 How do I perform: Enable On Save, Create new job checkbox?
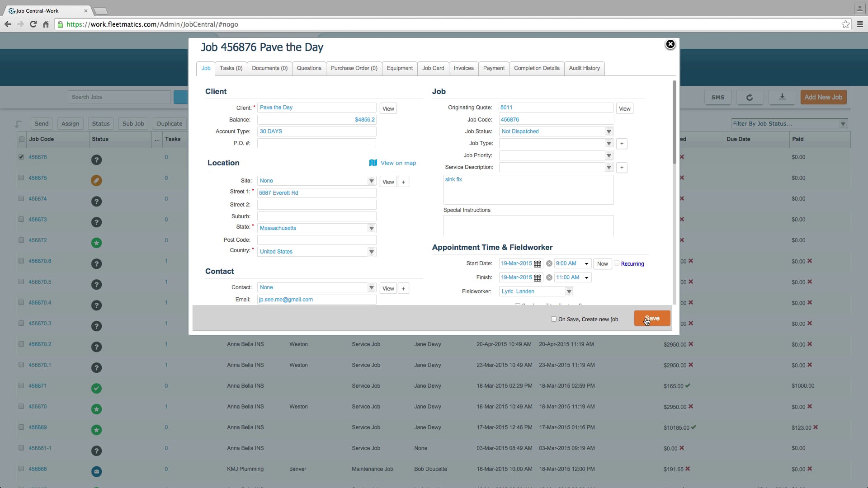pos(554,319)
